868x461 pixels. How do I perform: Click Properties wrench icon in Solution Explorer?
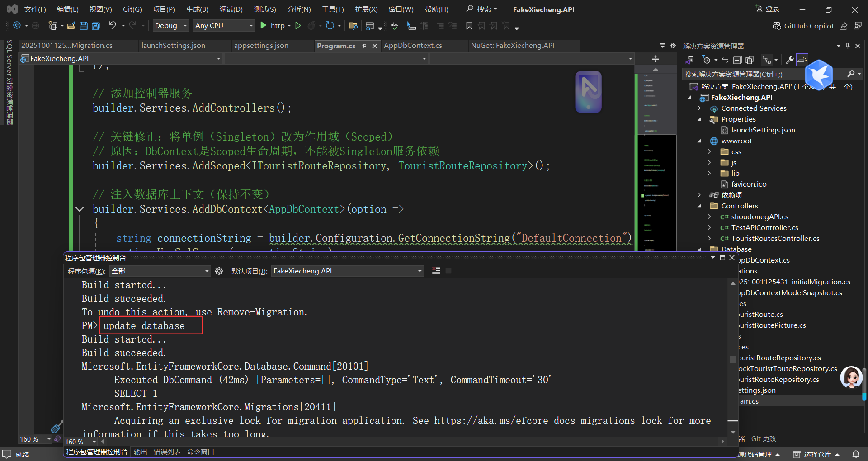(x=790, y=60)
